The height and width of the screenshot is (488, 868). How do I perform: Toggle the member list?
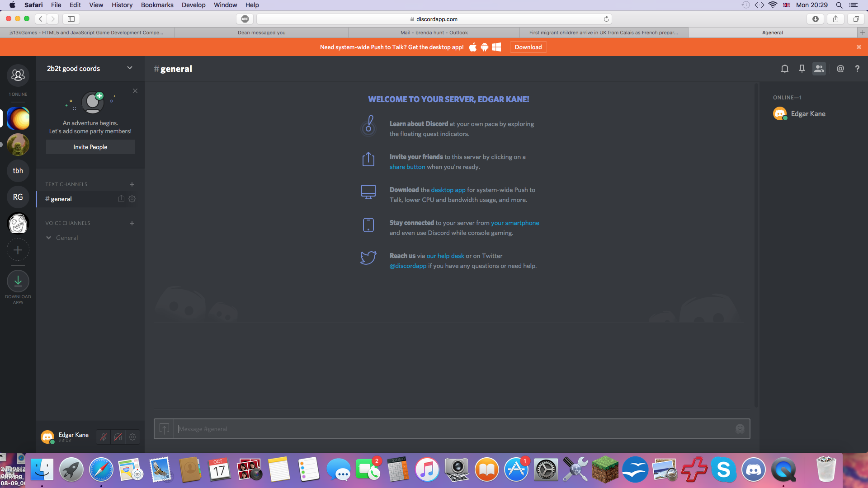click(x=819, y=69)
